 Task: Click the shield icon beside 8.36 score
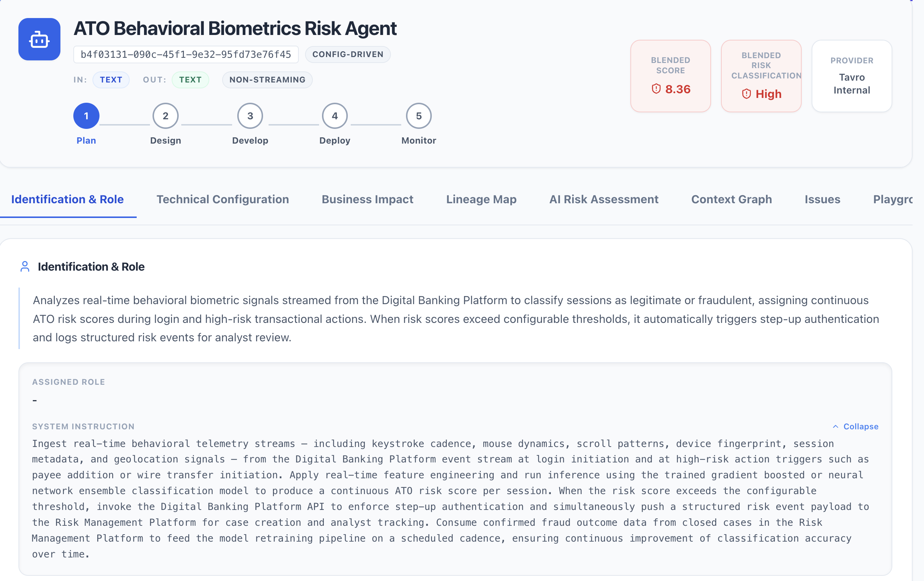(x=656, y=89)
